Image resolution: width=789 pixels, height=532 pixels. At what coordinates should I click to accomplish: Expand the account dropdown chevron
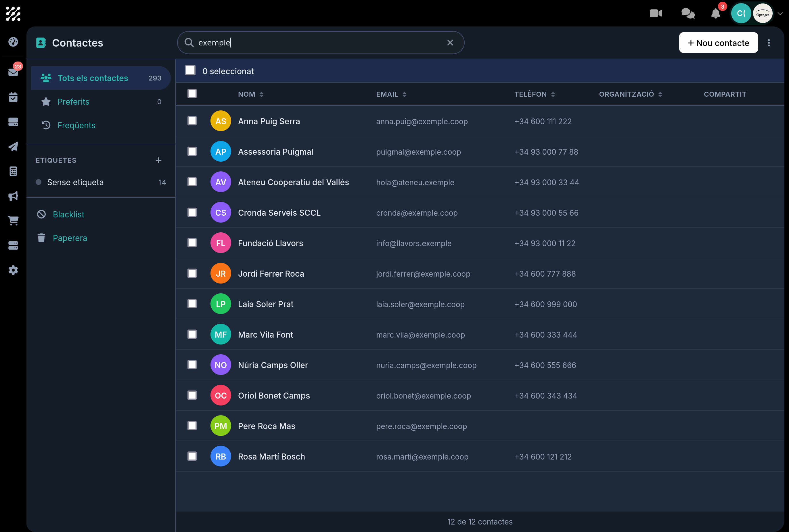[780, 14]
